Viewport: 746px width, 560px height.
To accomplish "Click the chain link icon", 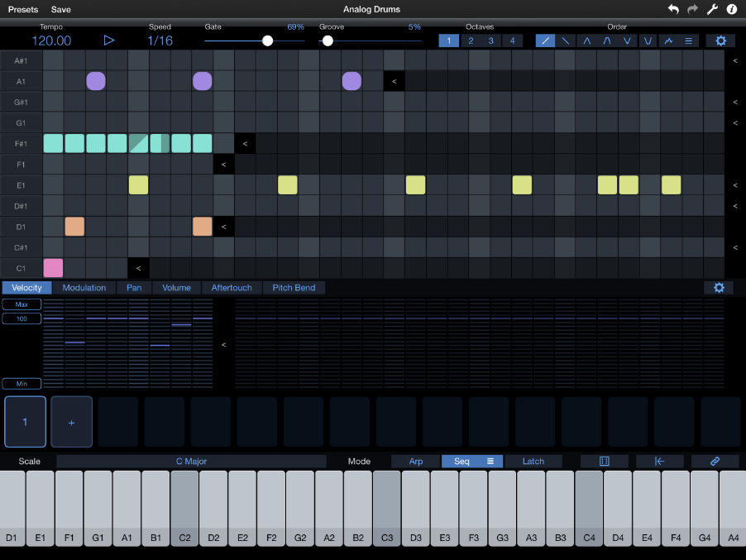I will pyautogui.click(x=715, y=461).
